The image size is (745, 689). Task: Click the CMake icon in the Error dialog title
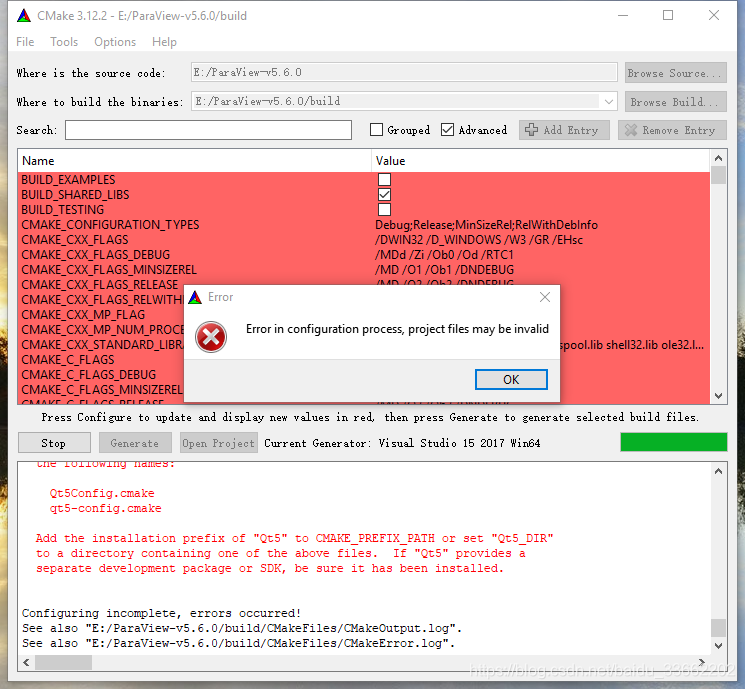[x=195, y=297]
